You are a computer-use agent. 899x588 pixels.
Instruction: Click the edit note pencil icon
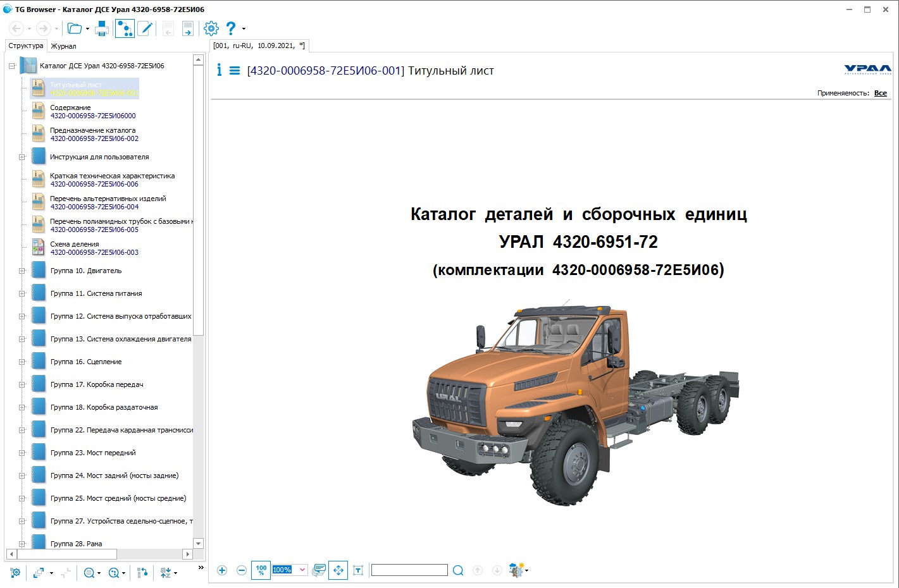click(145, 28)
